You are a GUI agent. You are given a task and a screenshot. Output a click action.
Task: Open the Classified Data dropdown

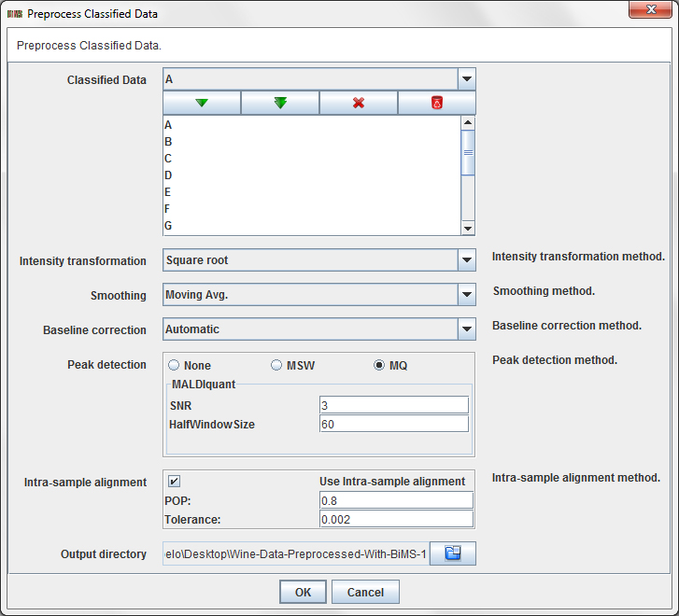[467, 78]
